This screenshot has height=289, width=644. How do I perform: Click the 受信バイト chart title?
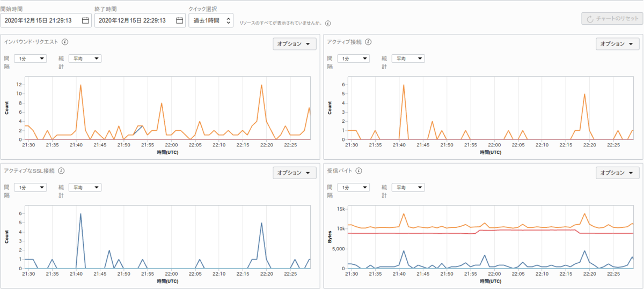coord(339,171)
